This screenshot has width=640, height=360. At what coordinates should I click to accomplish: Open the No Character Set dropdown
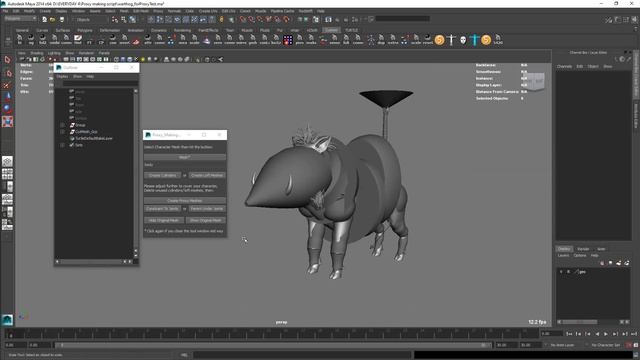(x=605, y=345)
